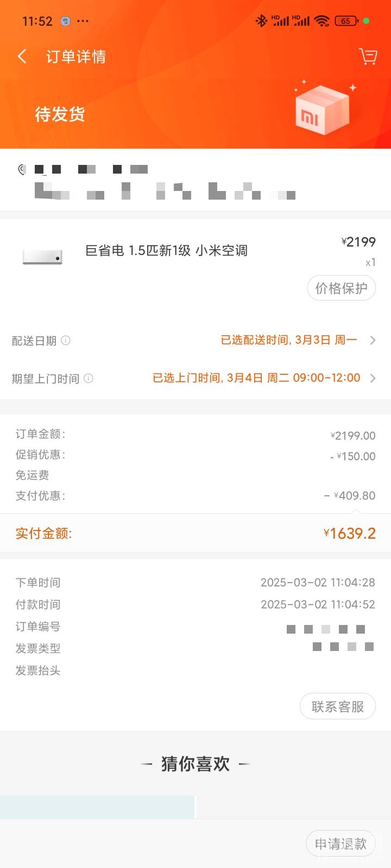Open selected delivery time 3月3日 周一

click(x=288, y=340)
